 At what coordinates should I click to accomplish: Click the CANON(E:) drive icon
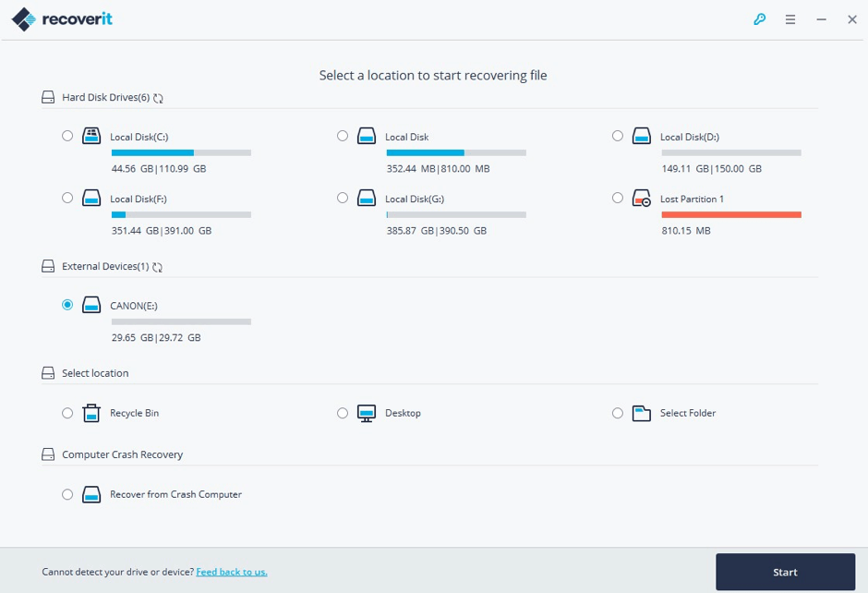point(91,305)
